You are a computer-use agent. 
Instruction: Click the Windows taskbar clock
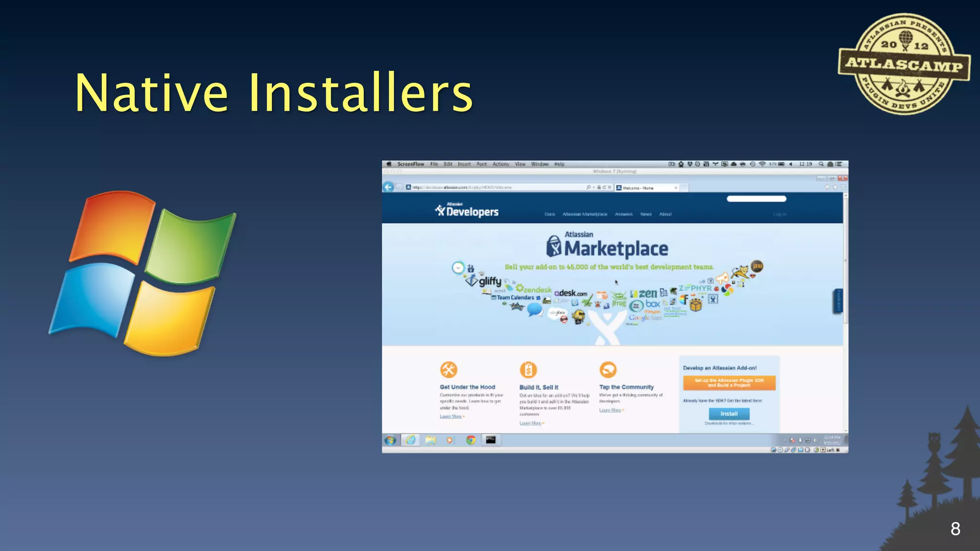click(833, 440)
